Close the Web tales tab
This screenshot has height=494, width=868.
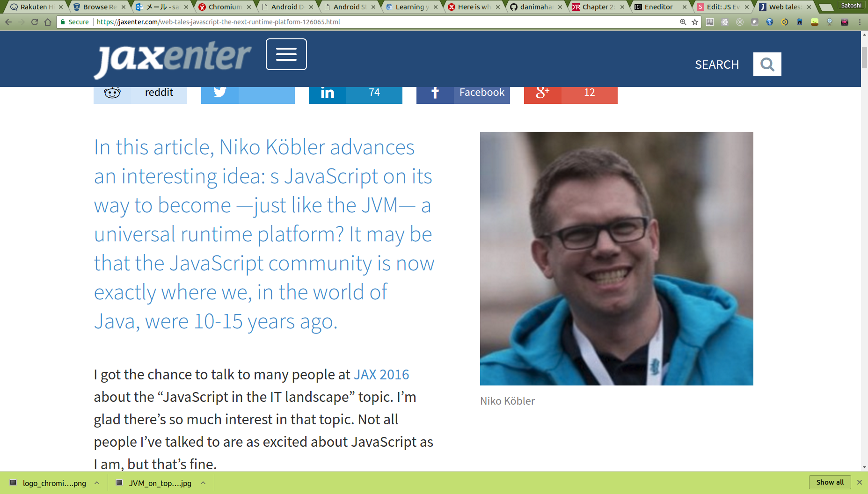809,7
